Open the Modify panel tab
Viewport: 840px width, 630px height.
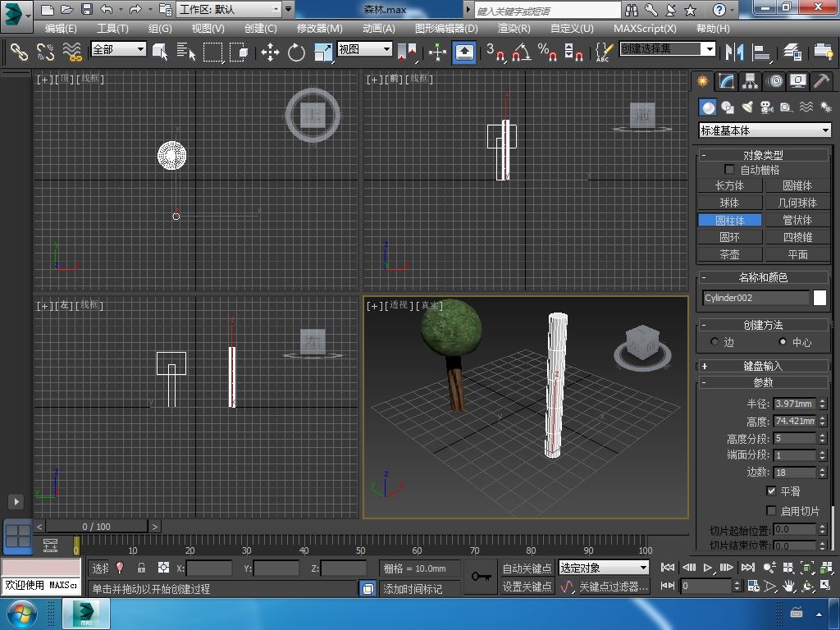tap(726, 81)
